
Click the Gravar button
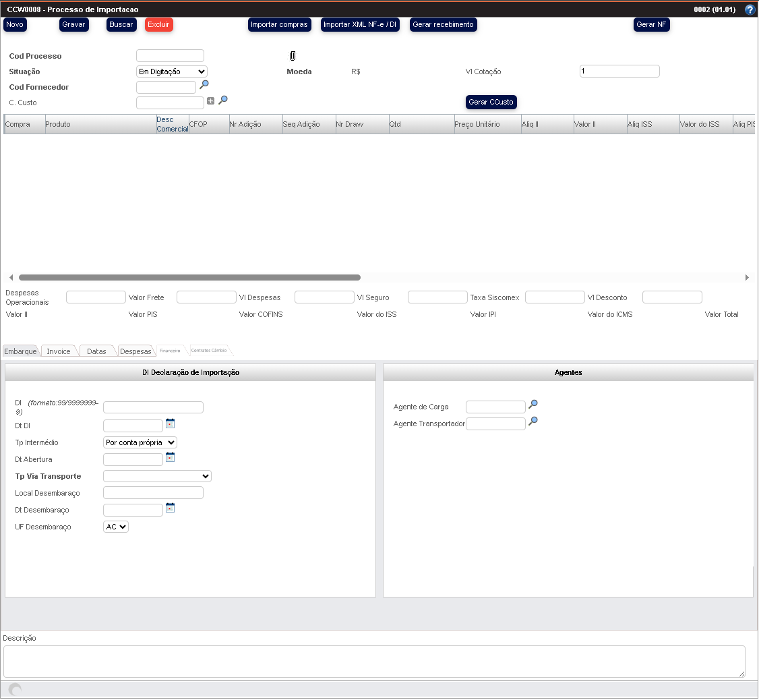(73, 24)
